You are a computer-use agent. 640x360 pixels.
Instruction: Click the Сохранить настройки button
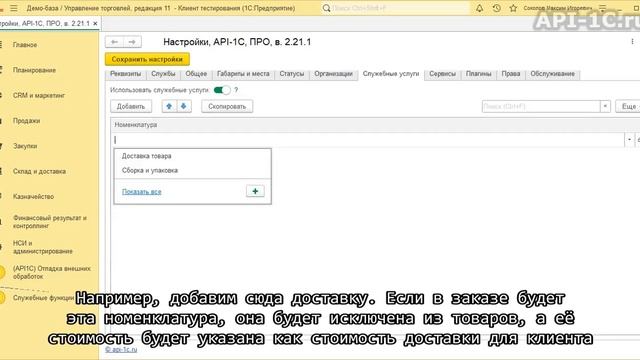pyautogui.click(x=147, y=59)
